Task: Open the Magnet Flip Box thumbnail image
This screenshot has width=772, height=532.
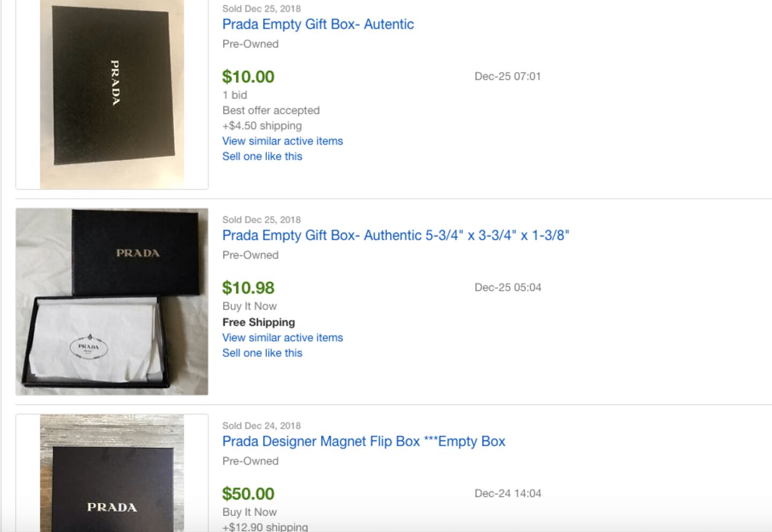Action: (x=112, y=473)
